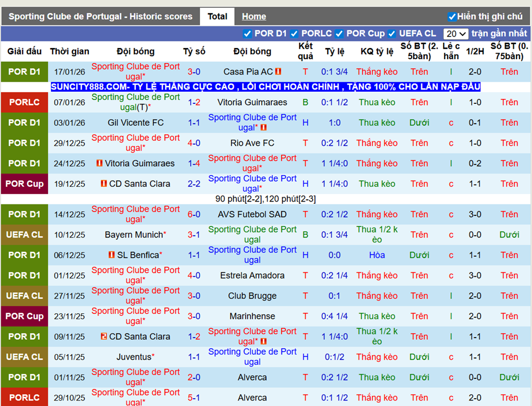The width and height of the screenshot is (532, 406).
Task: Click the extra time note 90 phút[2-2],120 phút[2-3]
Action: click(x=265, y=199)
